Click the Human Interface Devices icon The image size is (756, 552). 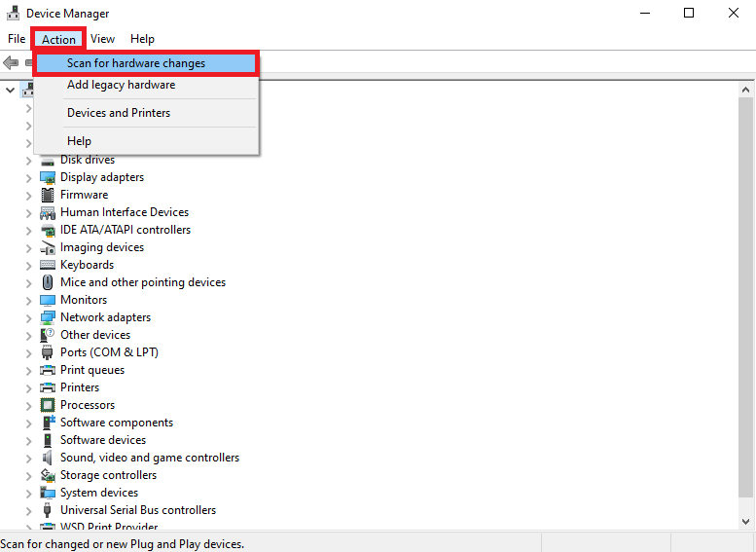click(x=48, y=212)
